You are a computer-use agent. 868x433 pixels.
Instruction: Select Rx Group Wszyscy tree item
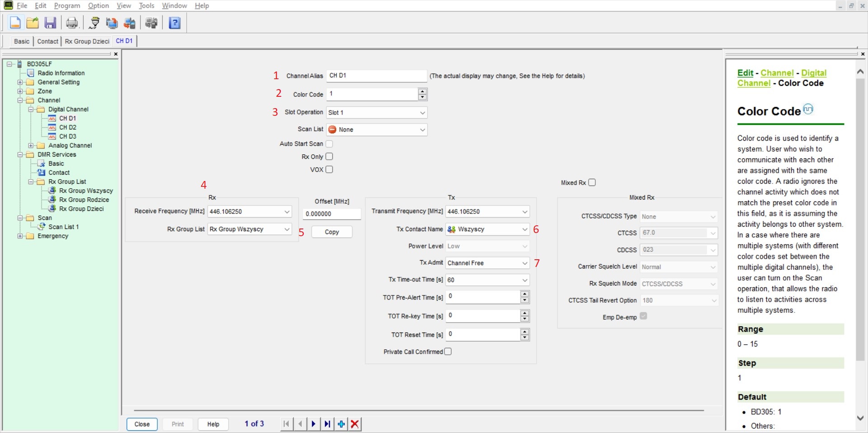click(86, 190)
